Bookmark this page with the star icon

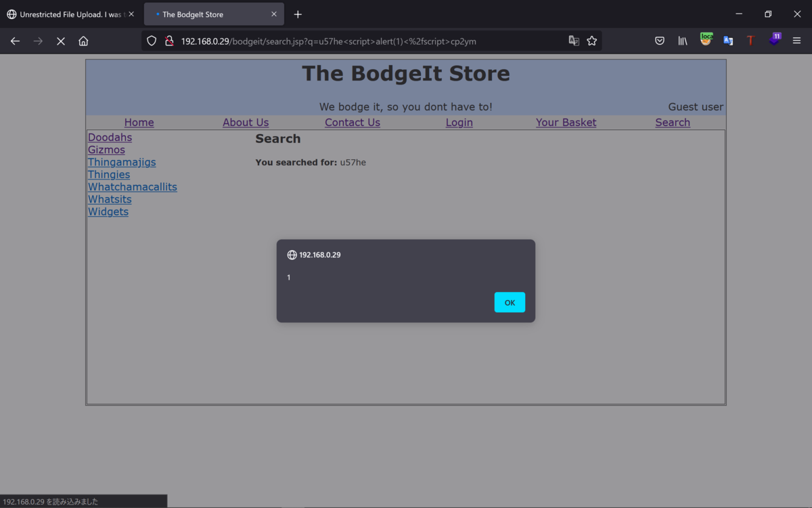(x=592, y=41)
